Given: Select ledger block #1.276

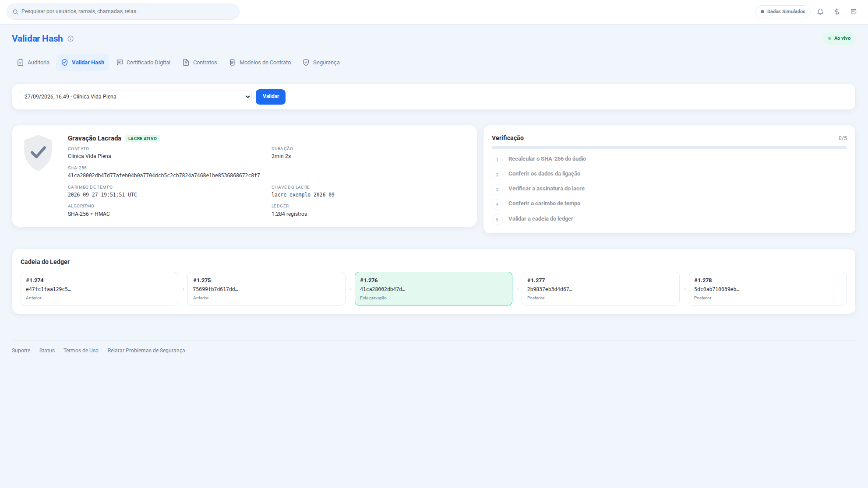Looking at the screenshot, I should coord(434,288).
